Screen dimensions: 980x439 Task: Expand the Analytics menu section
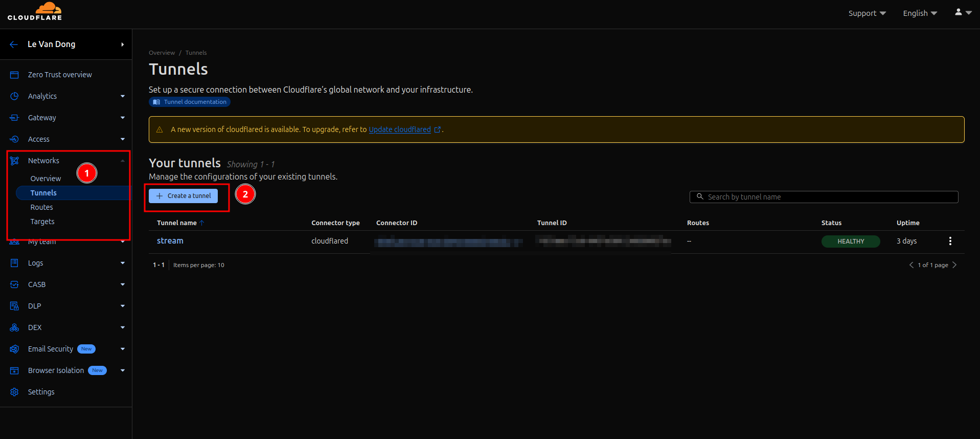122,96
